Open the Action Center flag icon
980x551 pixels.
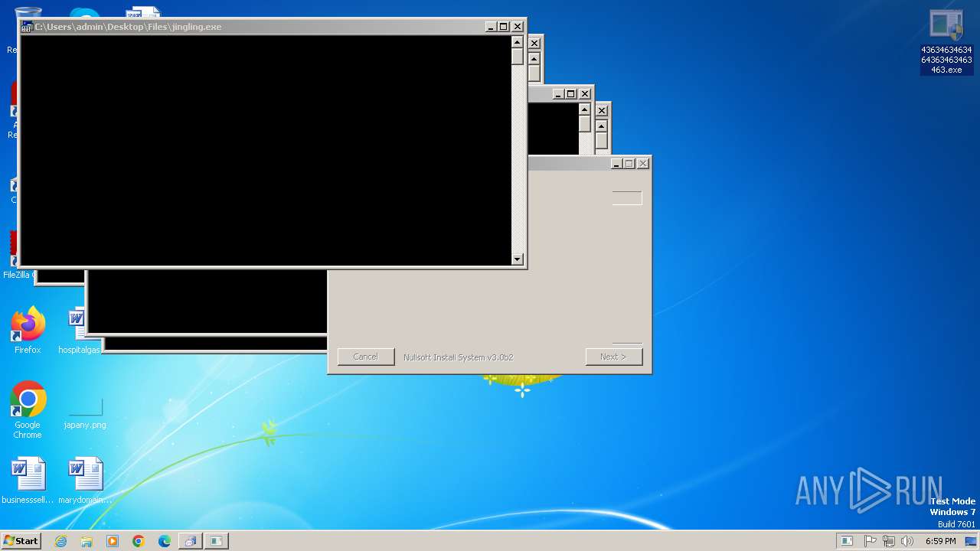871,541
